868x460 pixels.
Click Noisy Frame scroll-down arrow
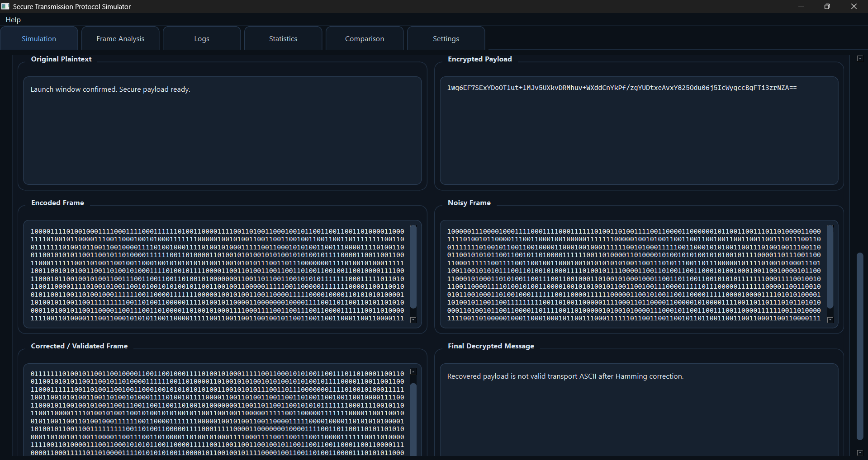[830, 319]
